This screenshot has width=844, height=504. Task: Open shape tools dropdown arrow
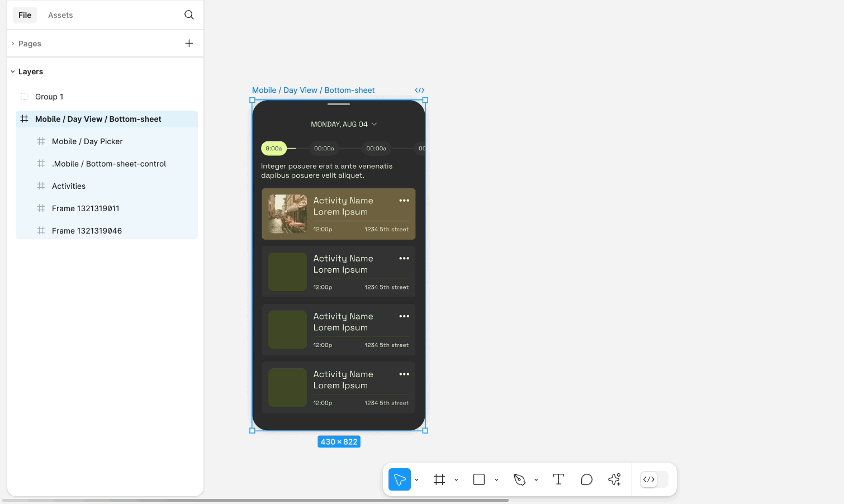[x=496, y=480]
